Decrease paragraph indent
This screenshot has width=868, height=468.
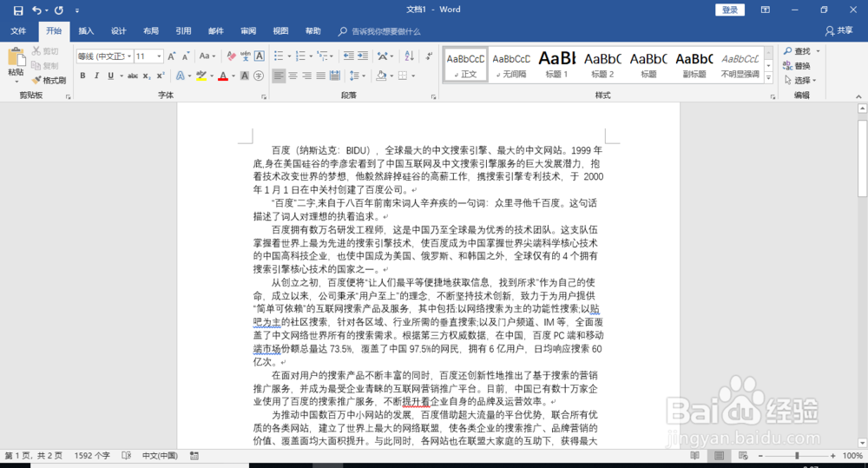pyautogui.click(x=349, y=56)
